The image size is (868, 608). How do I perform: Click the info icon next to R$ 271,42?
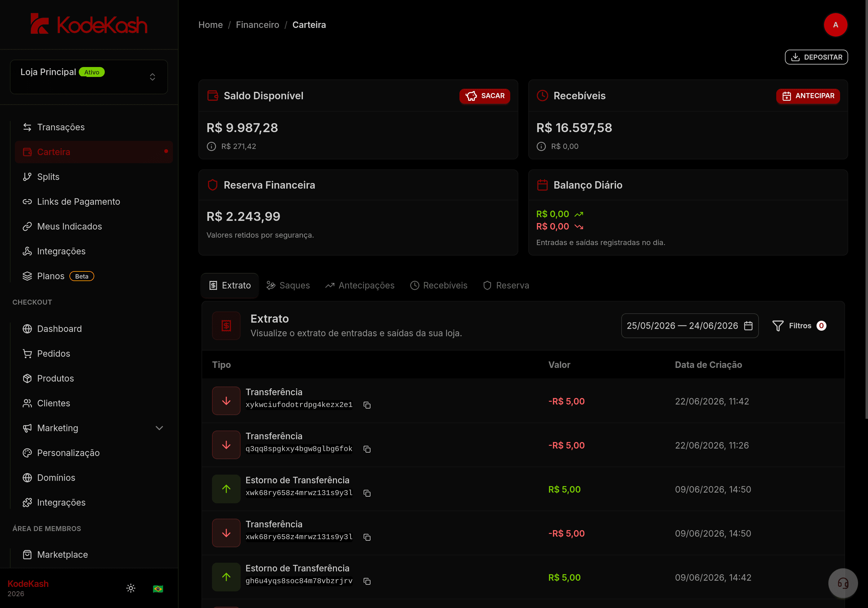click(x=211, y=146)
